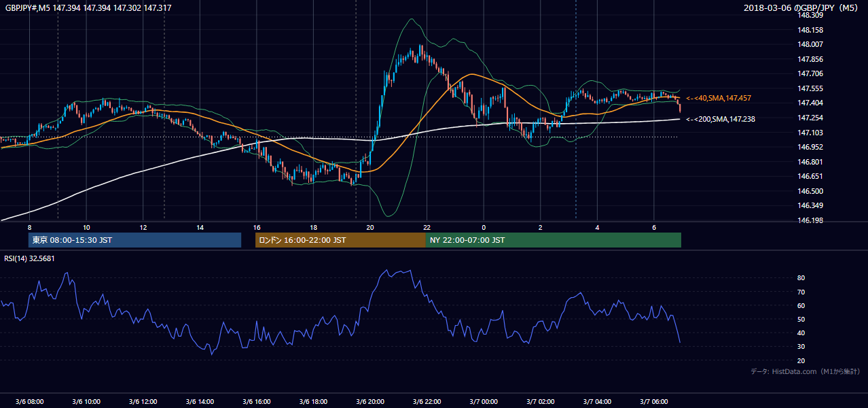Click the '3/6 08:00' date label
Viewport: 868px width, 408px height.
point(29,401)
